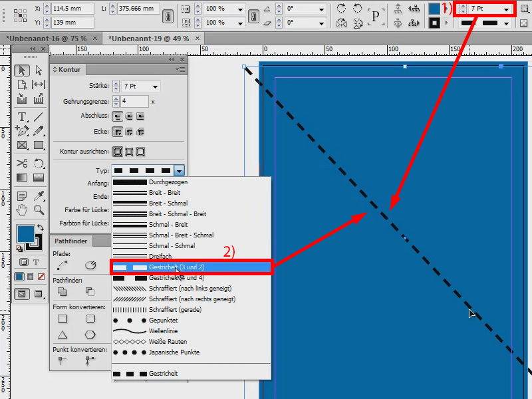Viewport: 532px width, 399px height.
Task: Select Wellenlinie stroke type
Action: pyautogui.click(x=192, y=331)
